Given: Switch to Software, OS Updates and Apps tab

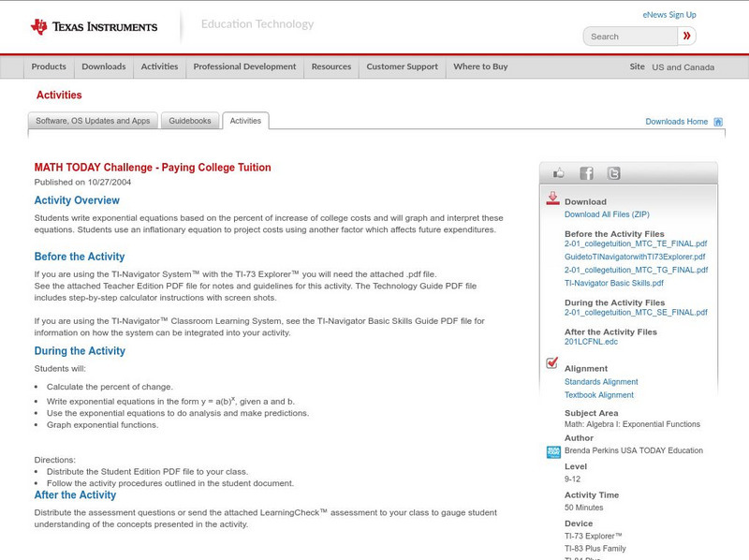Looking at the screenshot, I should 93,121.
